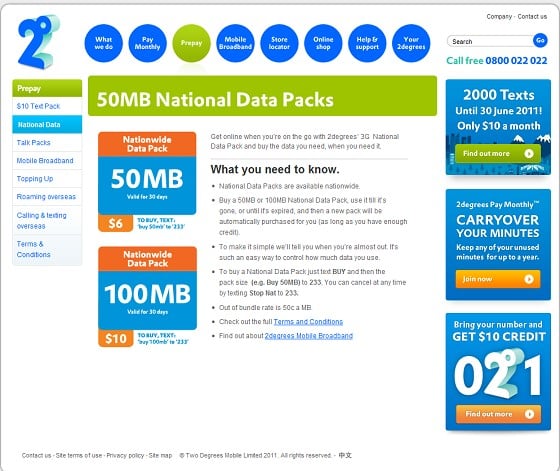Select $10 Text Pack in sidebar
The image size is (560, 471).
pyautogui.click(x=38, y=106)
